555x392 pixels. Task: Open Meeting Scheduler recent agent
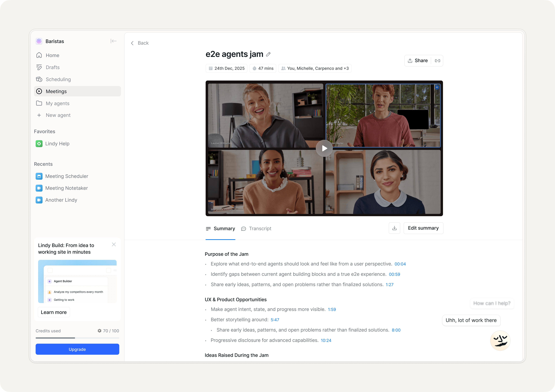(x=77, y=176)
